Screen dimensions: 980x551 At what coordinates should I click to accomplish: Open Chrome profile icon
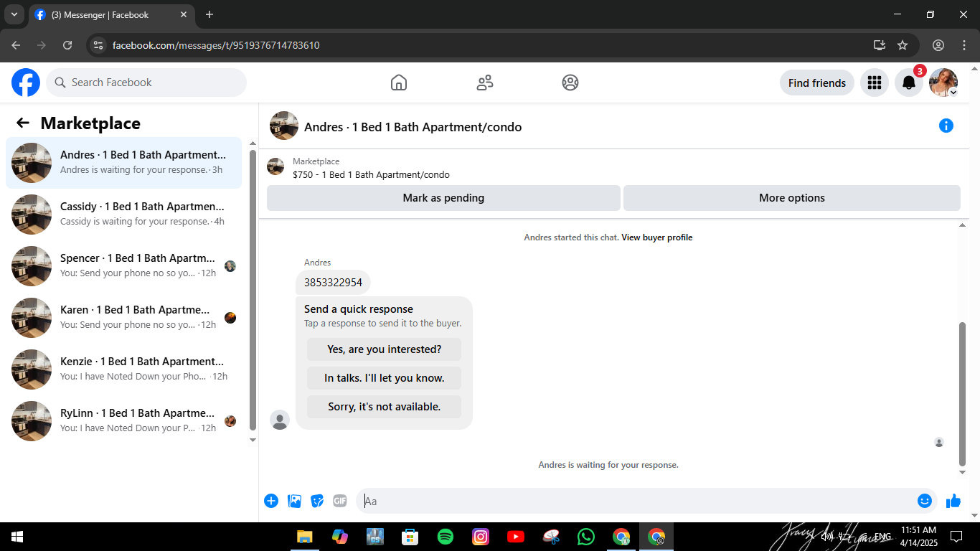pyautogui.click(x=938, y=45)
